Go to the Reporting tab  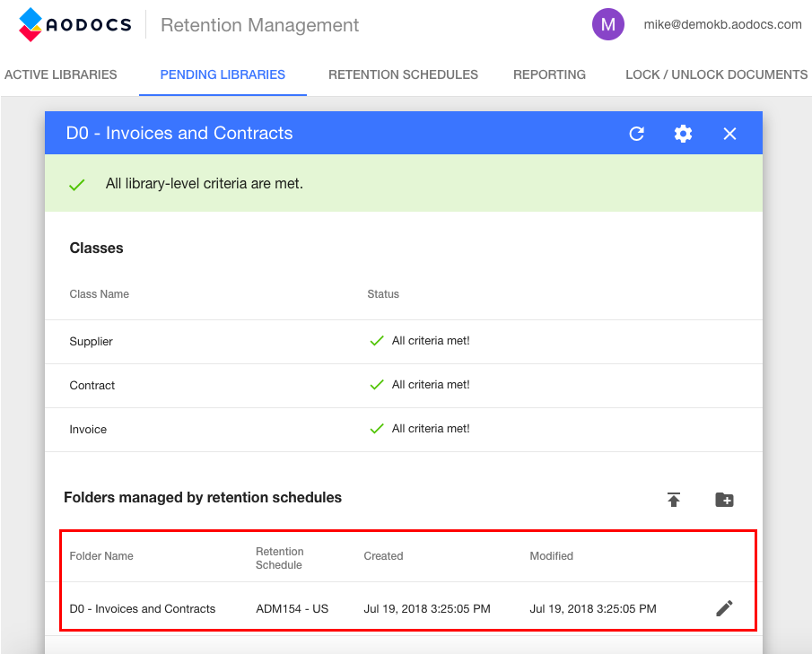[549, 74]
